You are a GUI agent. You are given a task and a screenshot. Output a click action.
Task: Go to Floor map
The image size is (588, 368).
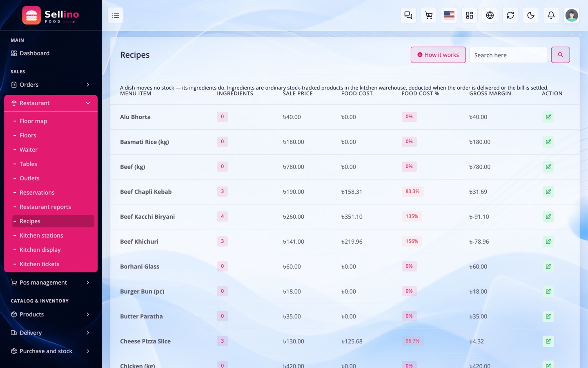click(53, 121)
